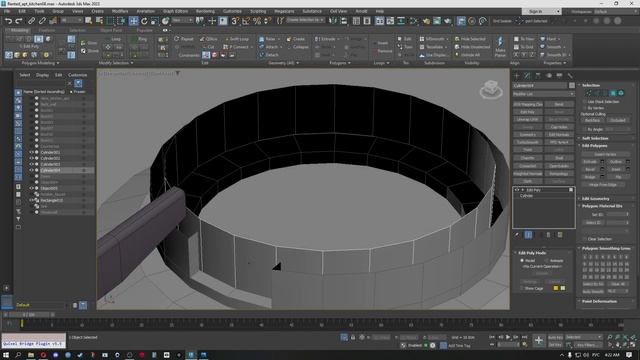Activate the Select and Rotate tool
The width and height of the screenshot is (640, 360).
[x=144, y=20]
